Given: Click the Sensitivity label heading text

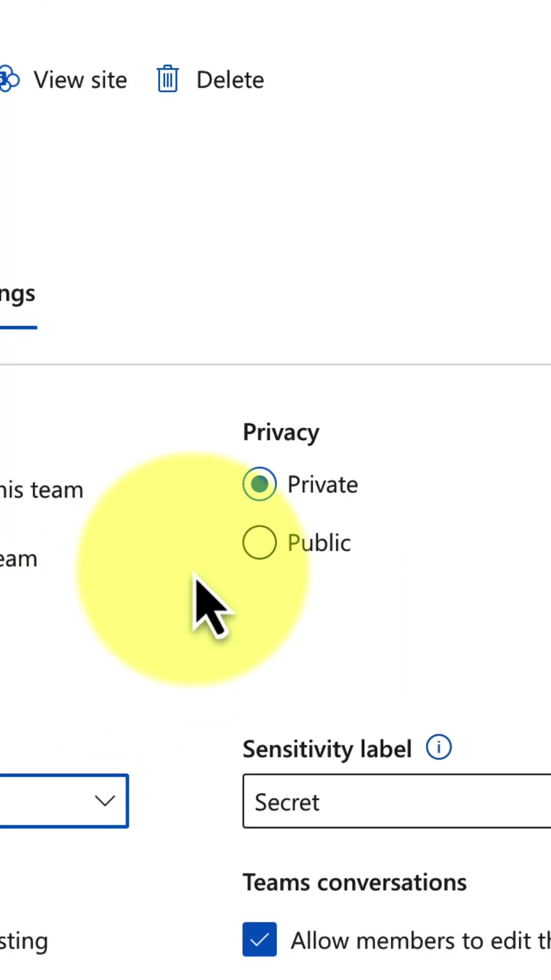Looking at the screenshot, I should 327,749.
